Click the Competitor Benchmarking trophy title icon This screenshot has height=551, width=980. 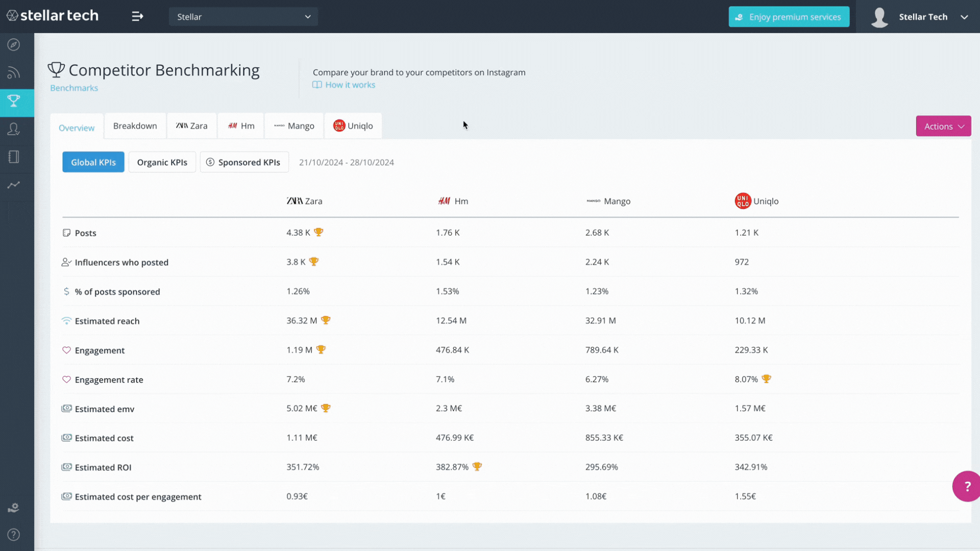(56, 70)
